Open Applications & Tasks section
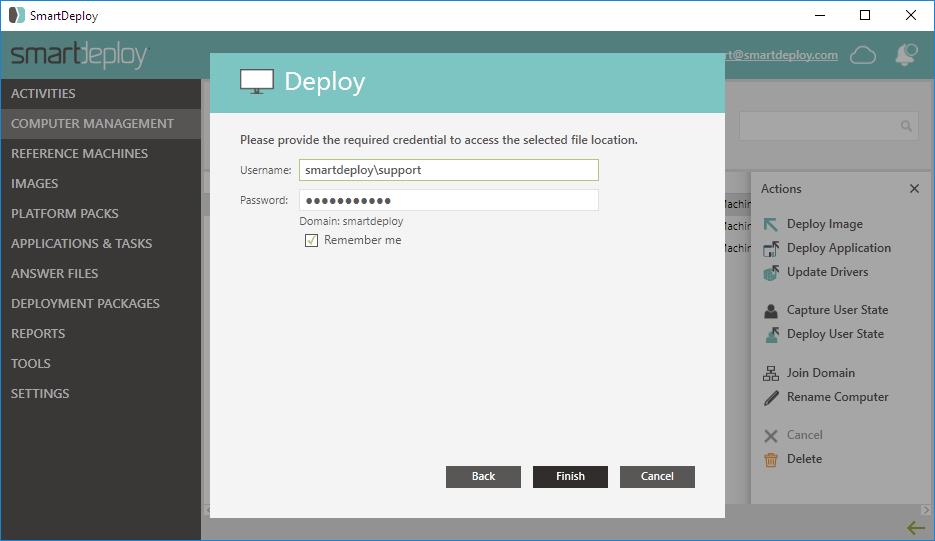935x541 pixels. pyautogui.click(x=101, y=243)
